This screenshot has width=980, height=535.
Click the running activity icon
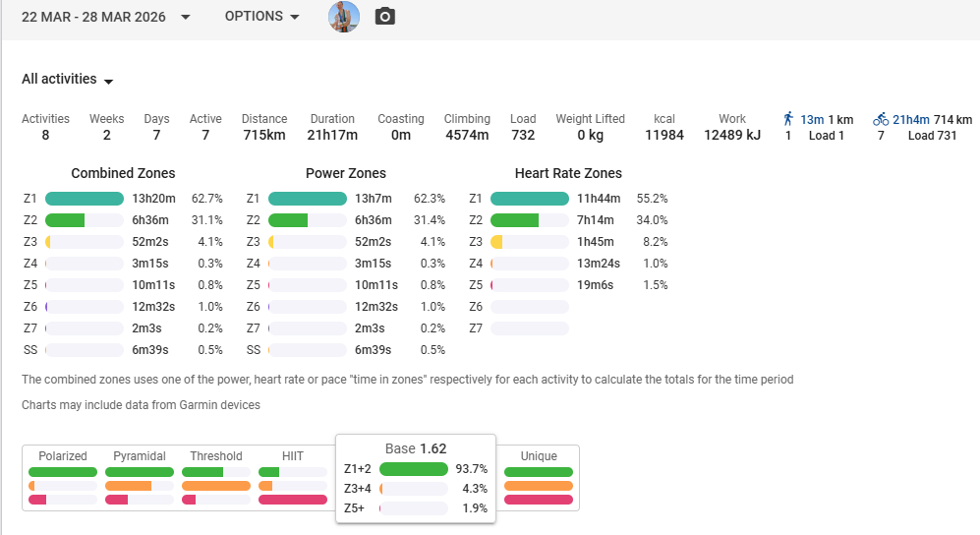click(788, 119)
